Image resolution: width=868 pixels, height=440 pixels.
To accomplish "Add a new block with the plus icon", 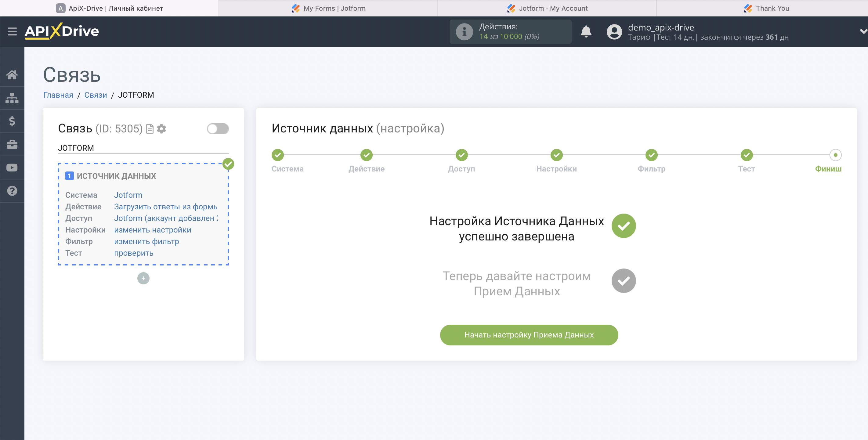I will click(143, 278).
